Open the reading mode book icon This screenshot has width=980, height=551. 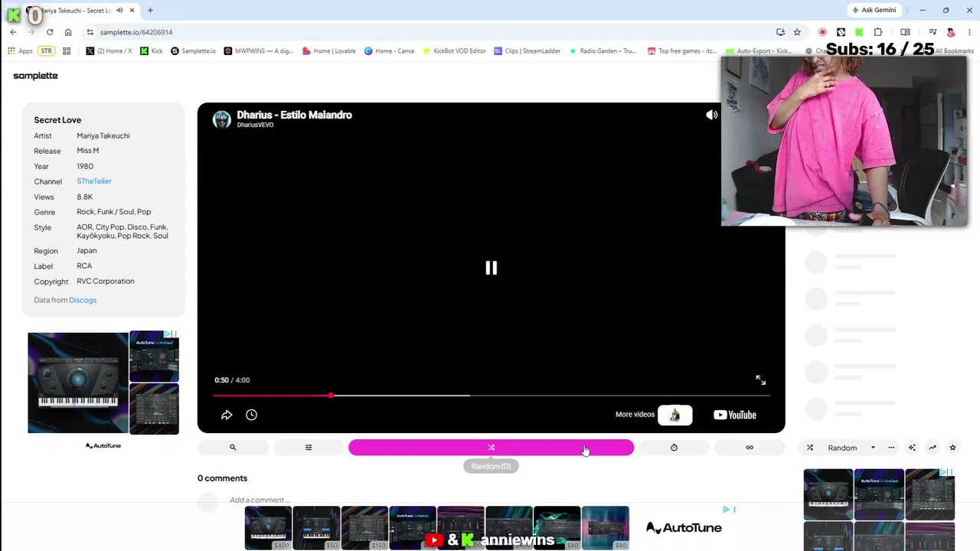coord(905,32)
